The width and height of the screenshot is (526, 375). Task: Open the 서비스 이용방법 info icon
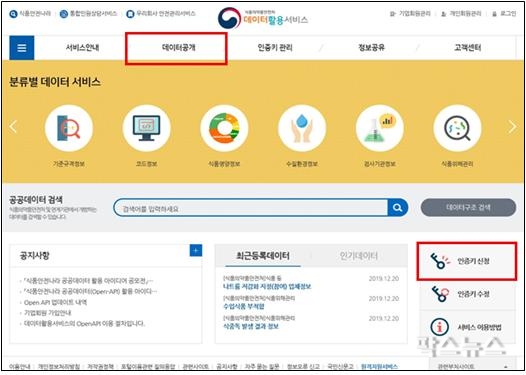pos(440,327)
